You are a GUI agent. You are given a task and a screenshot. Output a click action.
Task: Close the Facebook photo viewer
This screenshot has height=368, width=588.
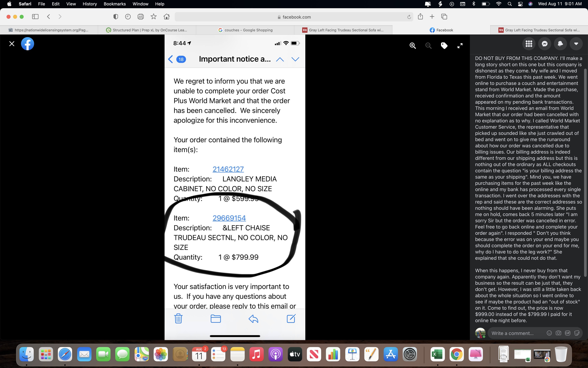[x=12, y=44]
